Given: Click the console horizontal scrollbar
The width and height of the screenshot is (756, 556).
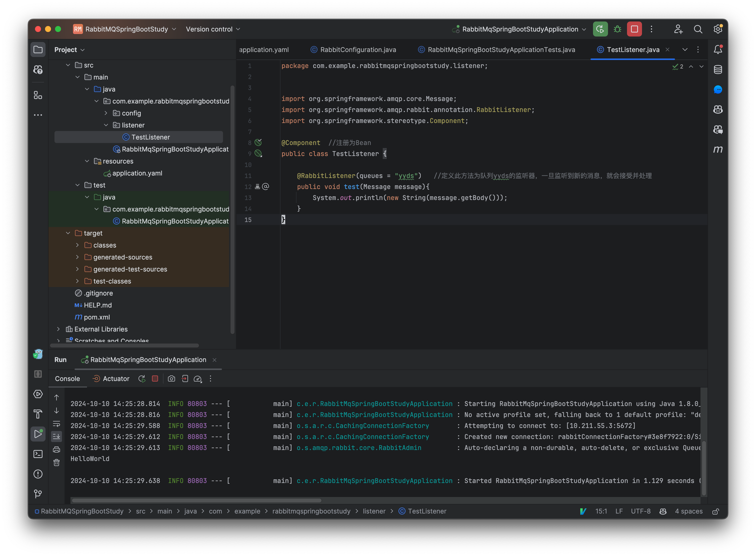Looking at the screenshot, I should [196, 500].
